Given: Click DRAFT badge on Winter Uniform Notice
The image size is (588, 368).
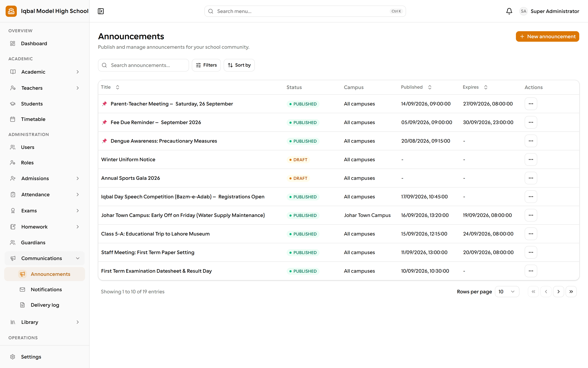Looking at the screenshot, I should (298, 160).
